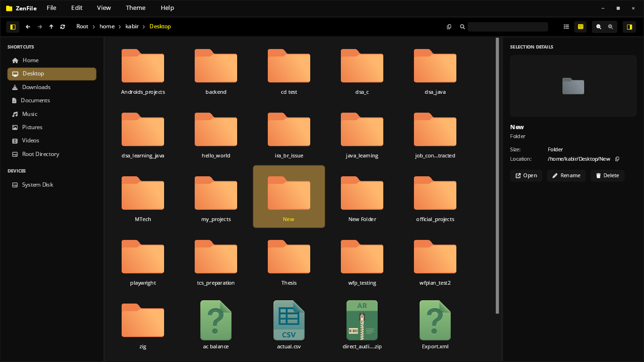Screen dimensions: 644x362
Task: Select the highlighted New folder
Action: pyautogui.click(x=289, y=197)
